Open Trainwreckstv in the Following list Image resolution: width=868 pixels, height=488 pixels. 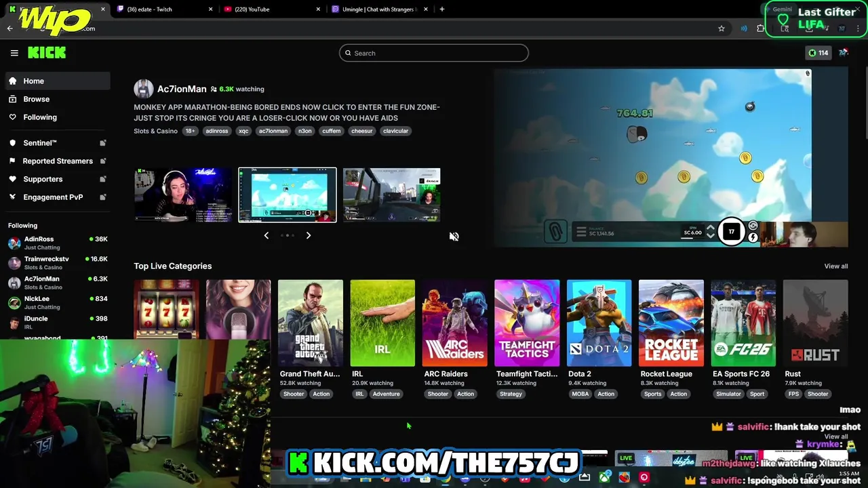click(x=58, y=263)
